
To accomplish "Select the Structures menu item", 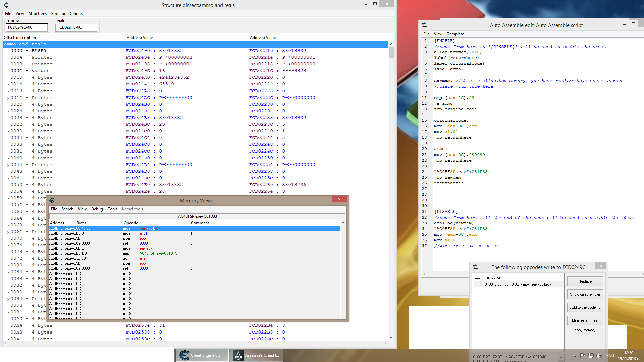I will tap(38, 14).
